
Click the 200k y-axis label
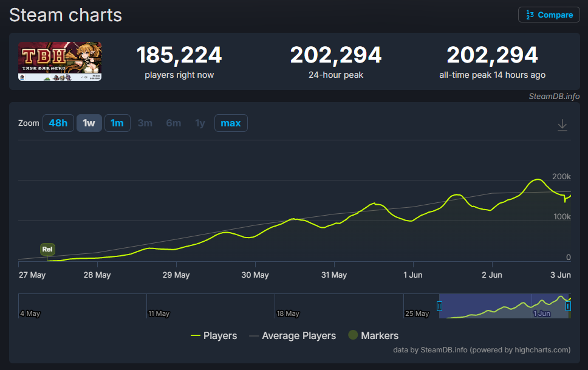coord(561,176)
